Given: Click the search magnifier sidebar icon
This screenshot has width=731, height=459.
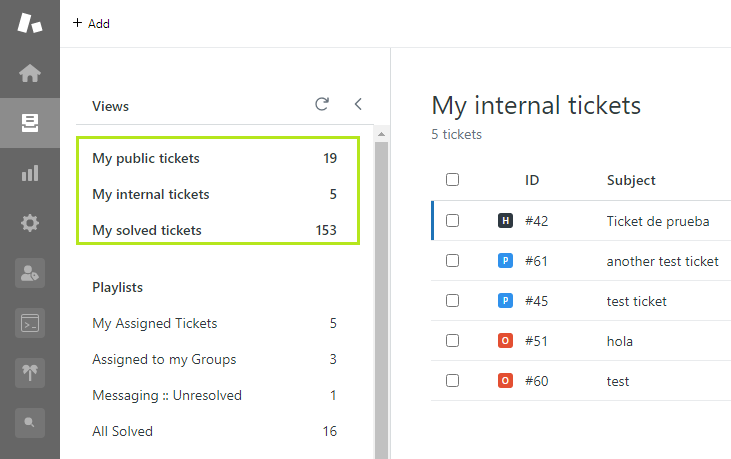Looking at the screenshot, I should click(30, 422).
